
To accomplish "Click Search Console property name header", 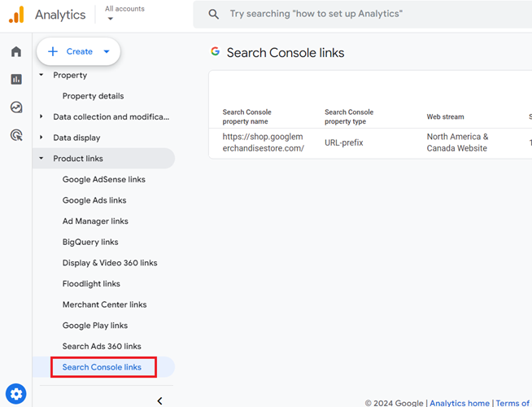I will click(247, 116).
